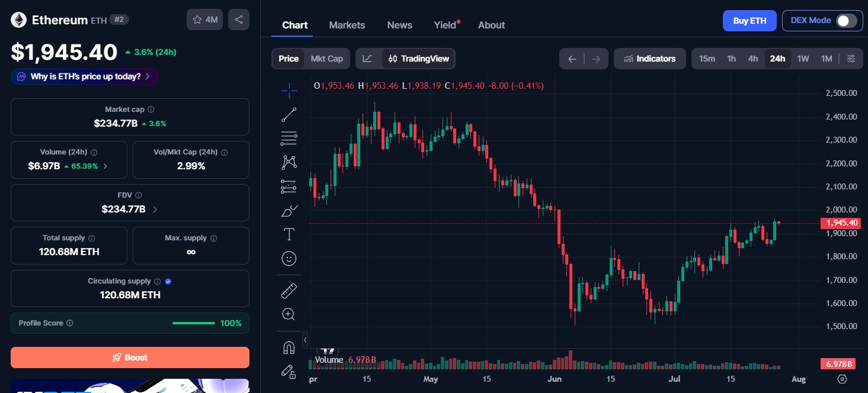Click Profile Score info icon
The width and height of the screenshot is (868, 393).
click(x=70, y=323)
